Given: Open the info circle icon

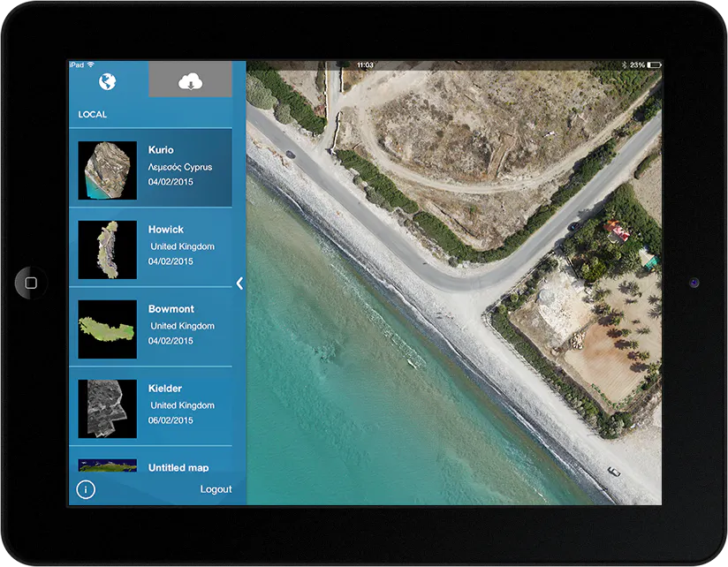Looking at the screenshot, I should (86, 489).
